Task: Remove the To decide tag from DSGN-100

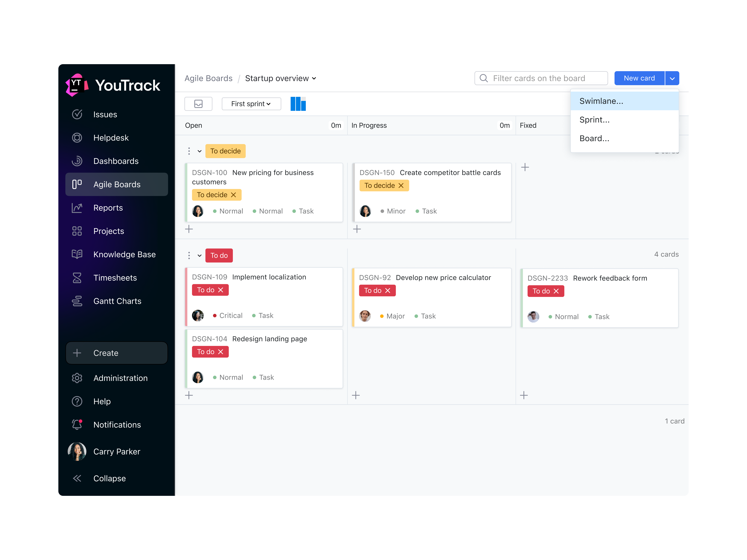Action: 233,195
